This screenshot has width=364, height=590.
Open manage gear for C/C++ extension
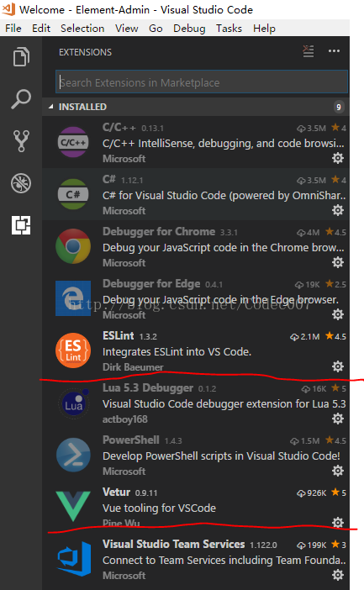338,158
